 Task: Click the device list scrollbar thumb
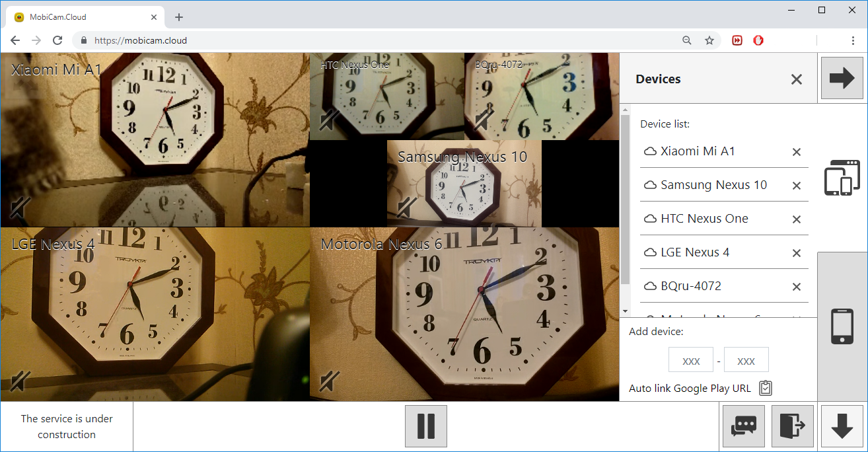[625, 200]
